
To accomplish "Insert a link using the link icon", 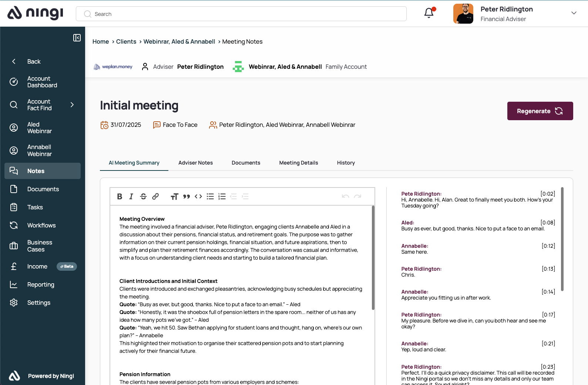I will pos(155,196).
